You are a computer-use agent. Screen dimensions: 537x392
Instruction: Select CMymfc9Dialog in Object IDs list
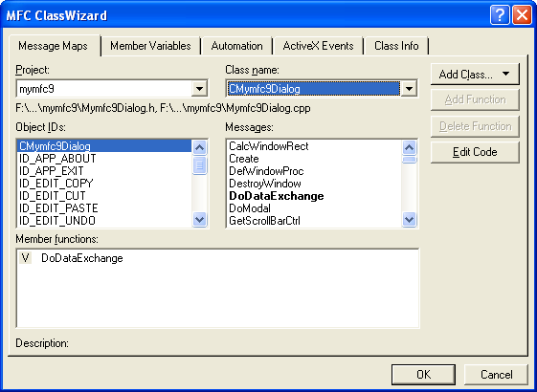pyautogui.click(x=104, y=146)
